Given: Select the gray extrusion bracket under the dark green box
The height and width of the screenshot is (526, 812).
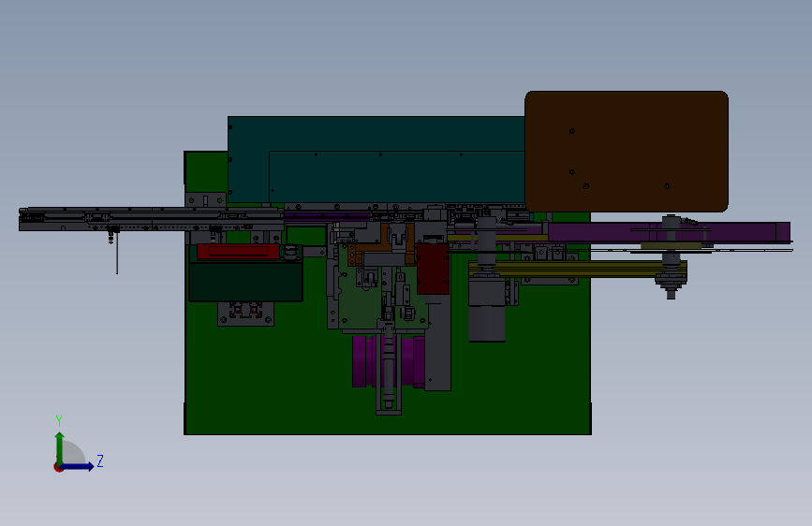Looking at the screenshot, I should [x=245, y=314].
